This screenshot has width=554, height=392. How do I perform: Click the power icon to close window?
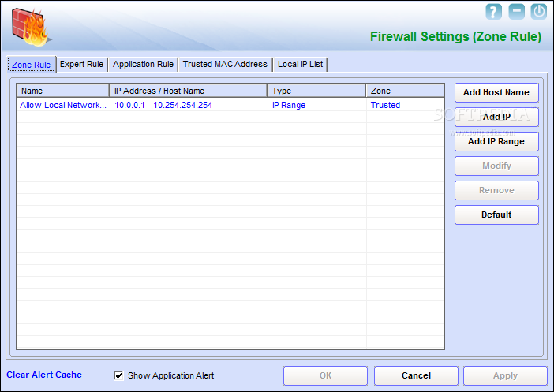538,12
